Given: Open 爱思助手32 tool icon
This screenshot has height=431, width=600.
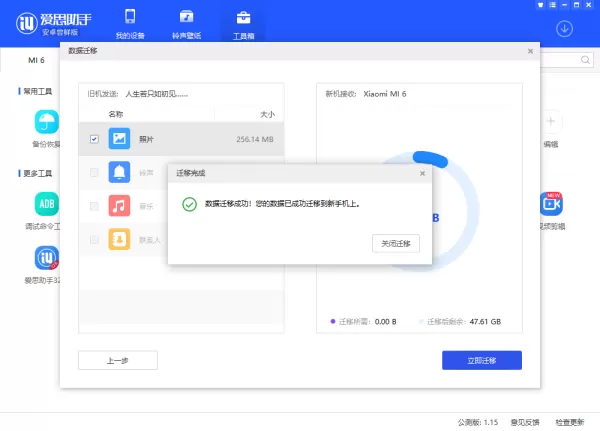Looking at the screenshot, I should (47, 258).
